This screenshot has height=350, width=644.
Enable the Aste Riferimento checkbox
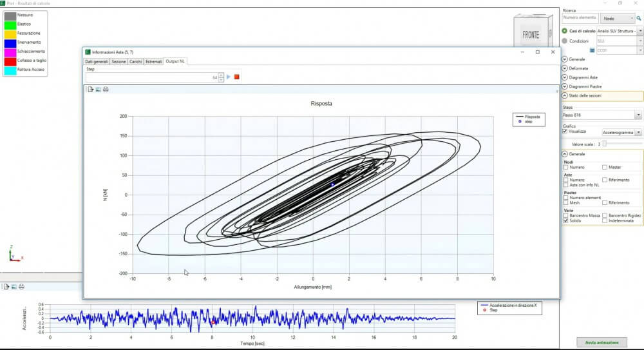click(605, 180)
